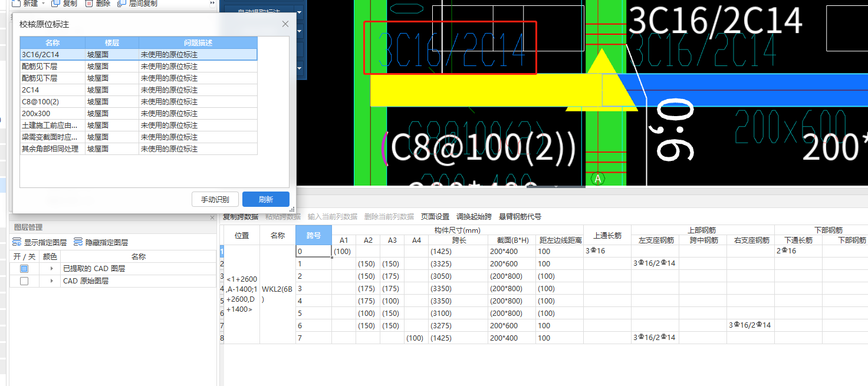Expand the toolbar overflow arrows

(212, 3)
